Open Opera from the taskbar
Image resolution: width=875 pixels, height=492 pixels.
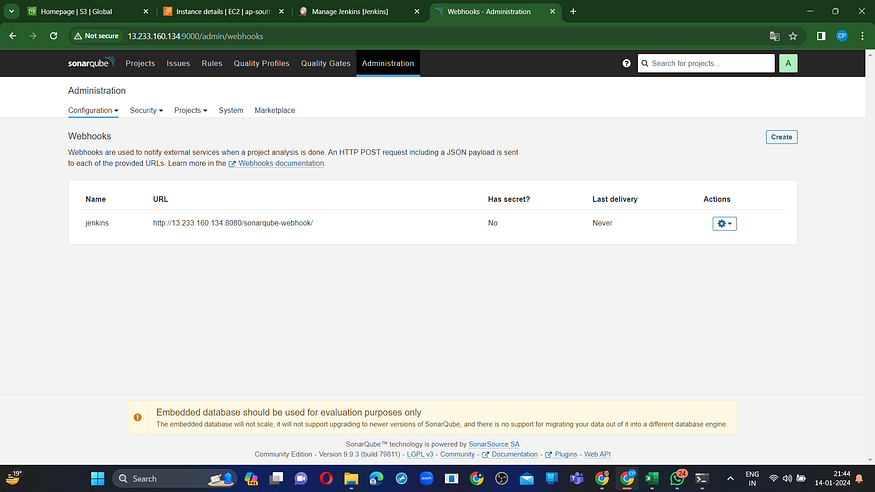326,479
